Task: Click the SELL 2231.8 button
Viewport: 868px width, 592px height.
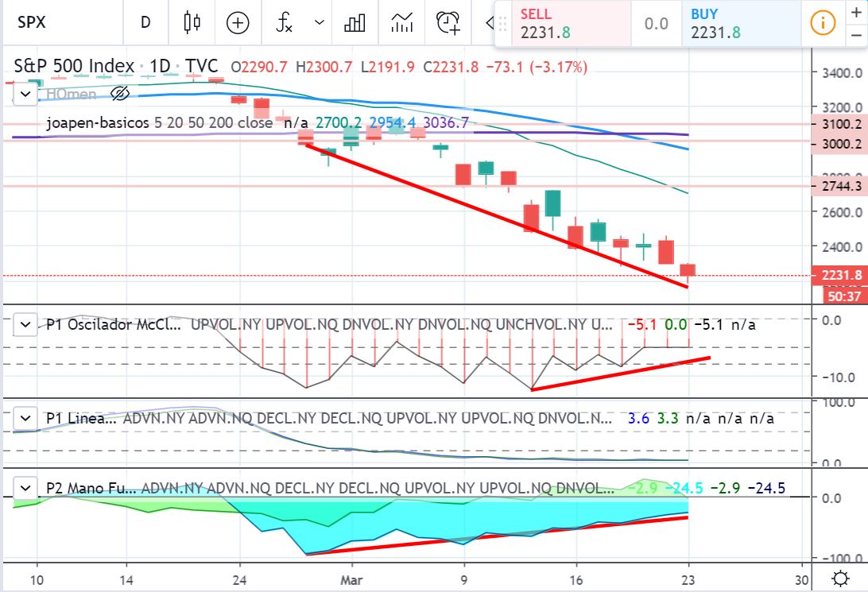Action: pyautogui.click(x=563, y=24)
